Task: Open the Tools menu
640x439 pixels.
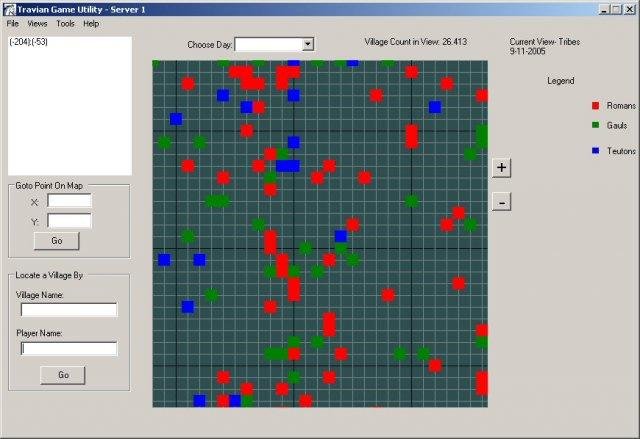Action: coord(65,24)
